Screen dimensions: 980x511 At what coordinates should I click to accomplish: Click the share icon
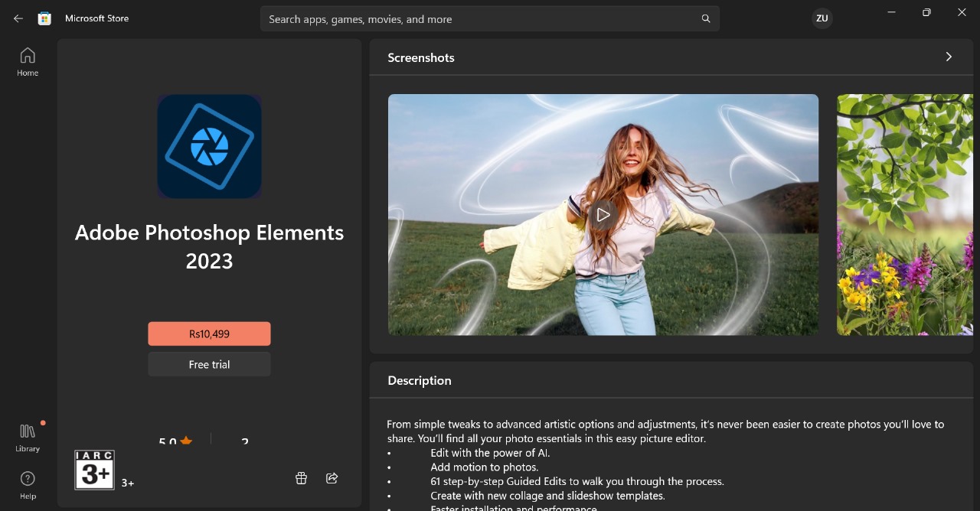332,478
